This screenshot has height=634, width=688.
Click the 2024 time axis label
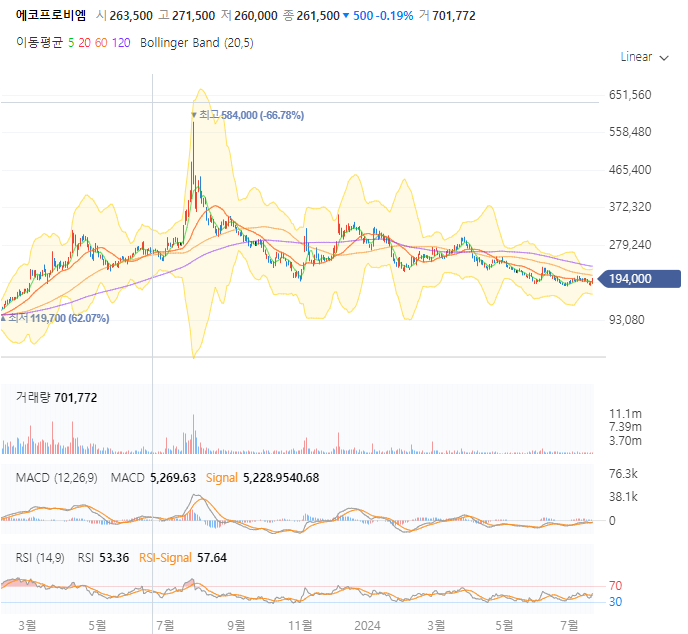pyautogui.click(x=367, y=625)
